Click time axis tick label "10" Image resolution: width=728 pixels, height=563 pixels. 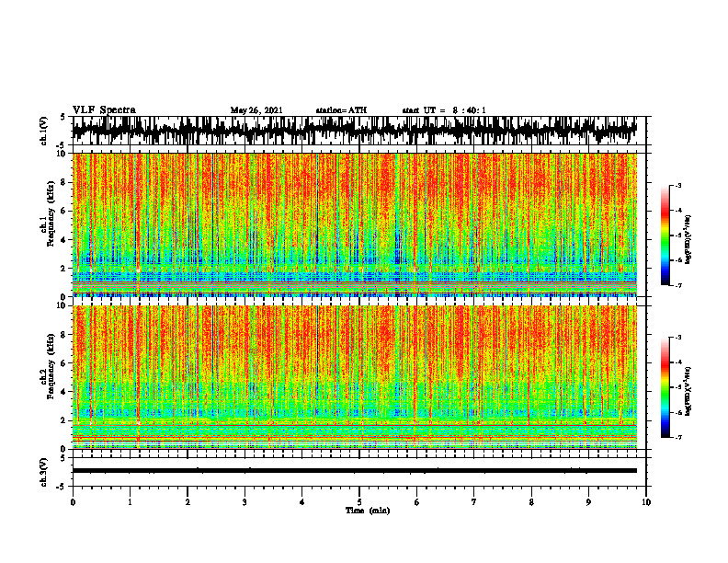(646, 502)
